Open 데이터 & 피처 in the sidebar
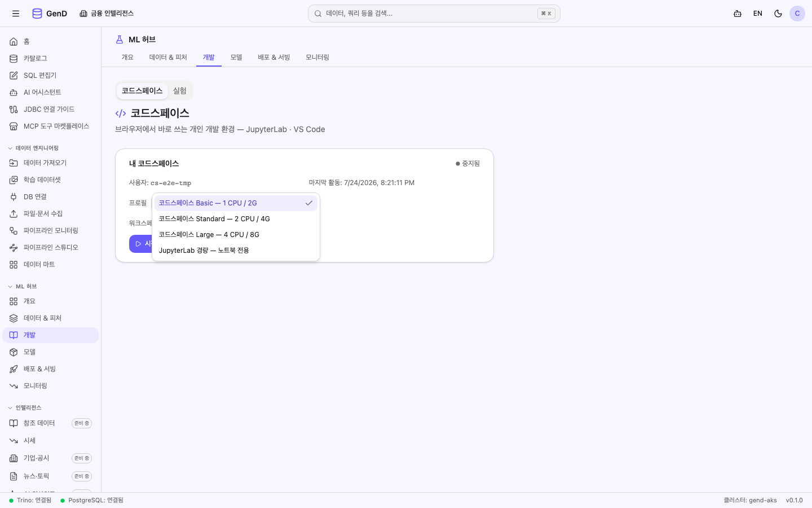Screen dimensions: 812x508 coord(51,318)
